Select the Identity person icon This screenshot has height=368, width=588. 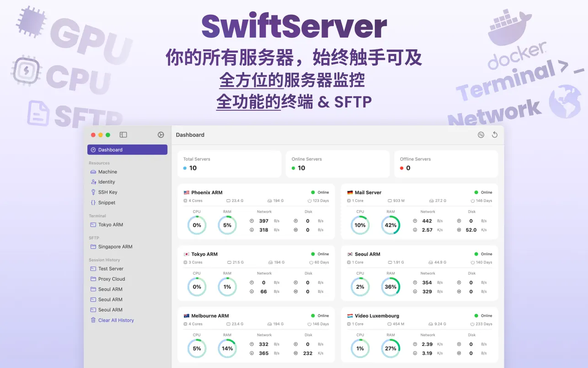[x=93, y=182]
